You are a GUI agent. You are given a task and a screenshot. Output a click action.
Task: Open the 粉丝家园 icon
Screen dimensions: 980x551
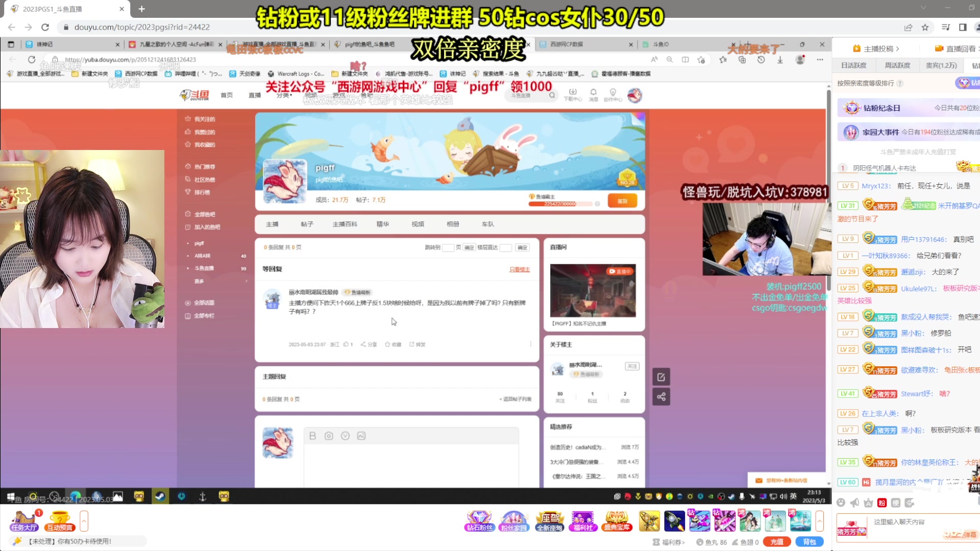pyautogui.click(x=513, y=521)
